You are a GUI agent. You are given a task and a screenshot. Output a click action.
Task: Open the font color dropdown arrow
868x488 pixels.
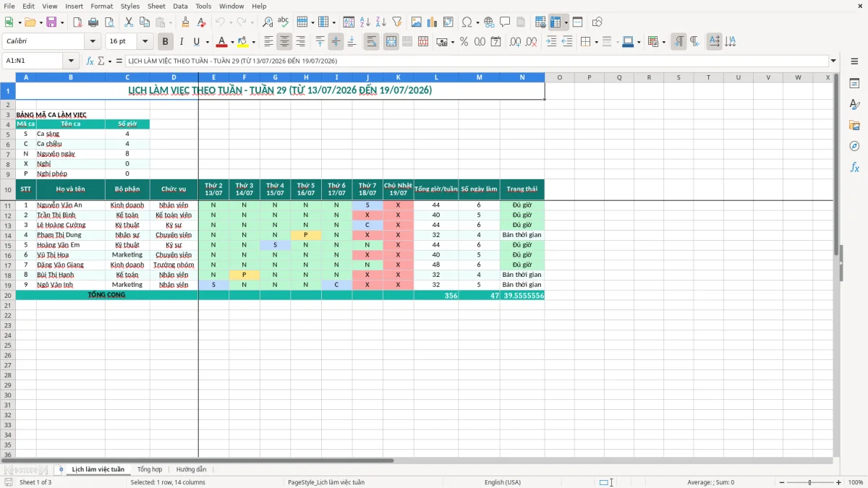coord(232,42)
